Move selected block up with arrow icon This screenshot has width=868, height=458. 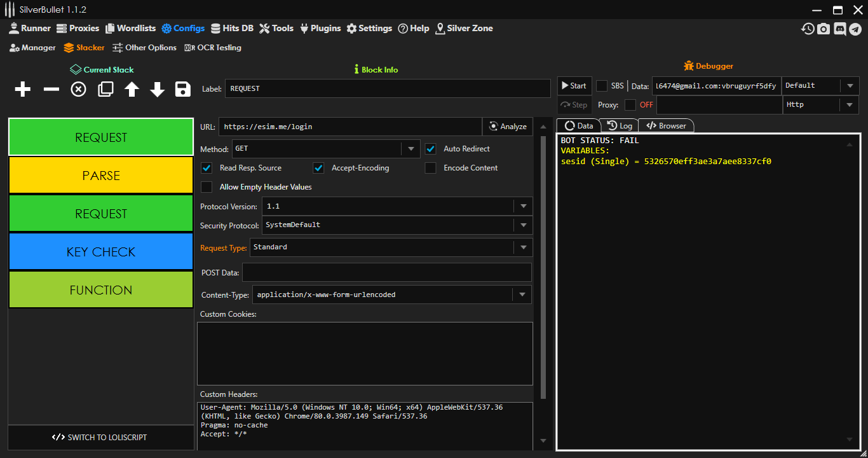132,89
